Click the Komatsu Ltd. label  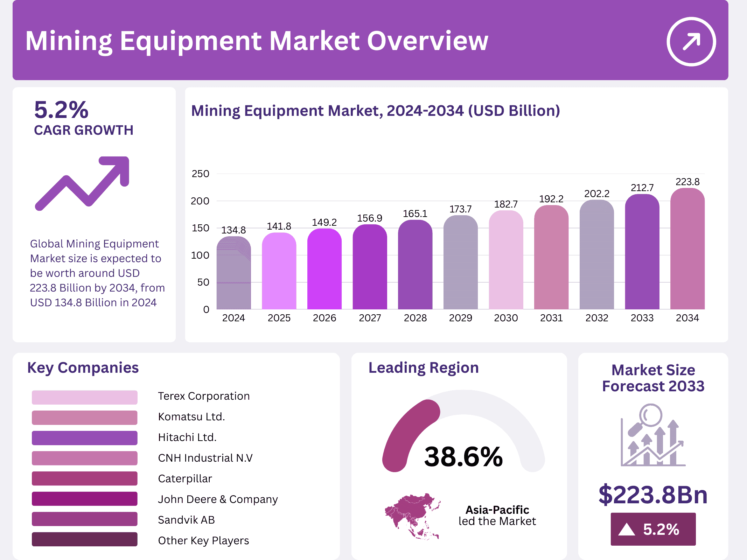point(192,416)
